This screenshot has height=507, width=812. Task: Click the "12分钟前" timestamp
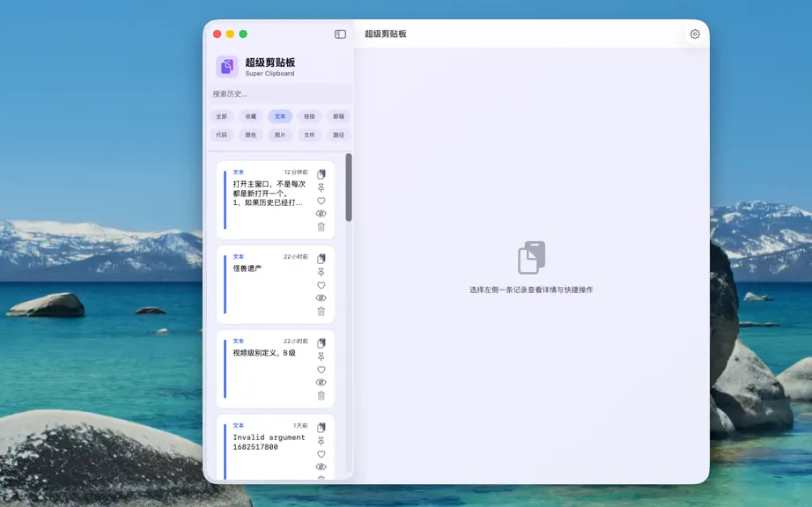click(x=296, y=173)
